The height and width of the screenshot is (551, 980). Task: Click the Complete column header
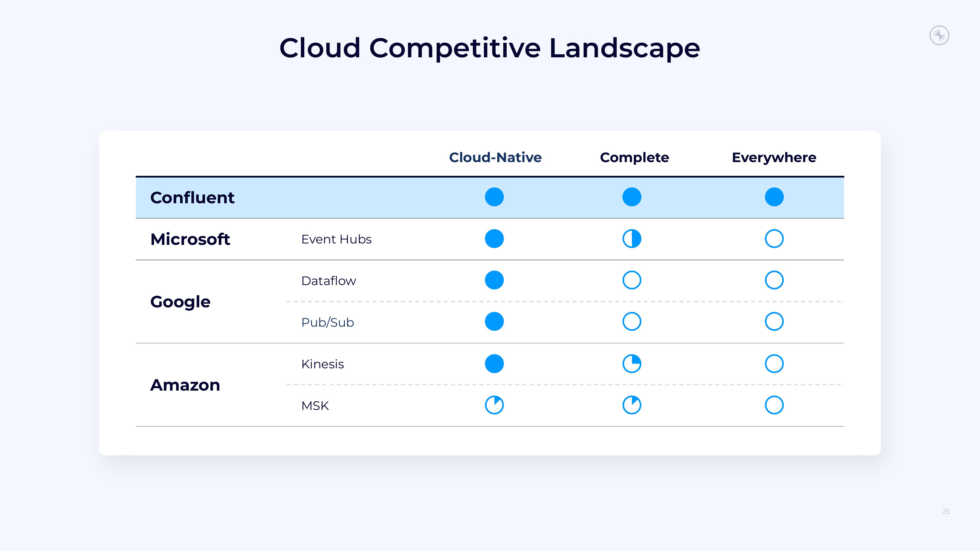634,158
